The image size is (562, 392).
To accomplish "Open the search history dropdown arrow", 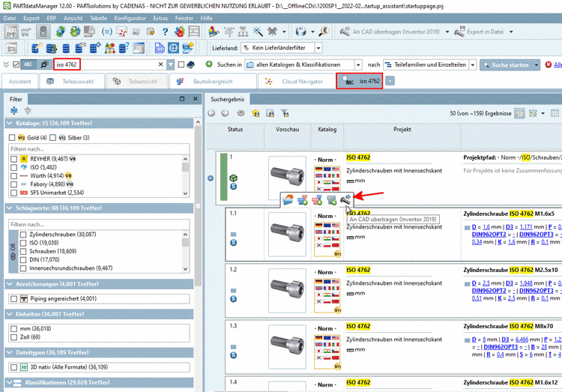I will coord(171,64).
